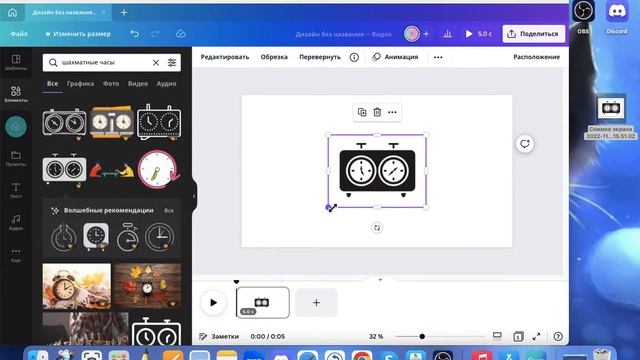Switch to Графика results tab
Screen dimensions: 640x360
click(80, 84)
